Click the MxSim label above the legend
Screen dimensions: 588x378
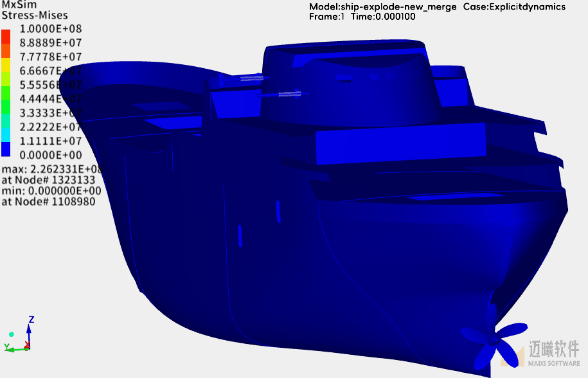[18, 4]
